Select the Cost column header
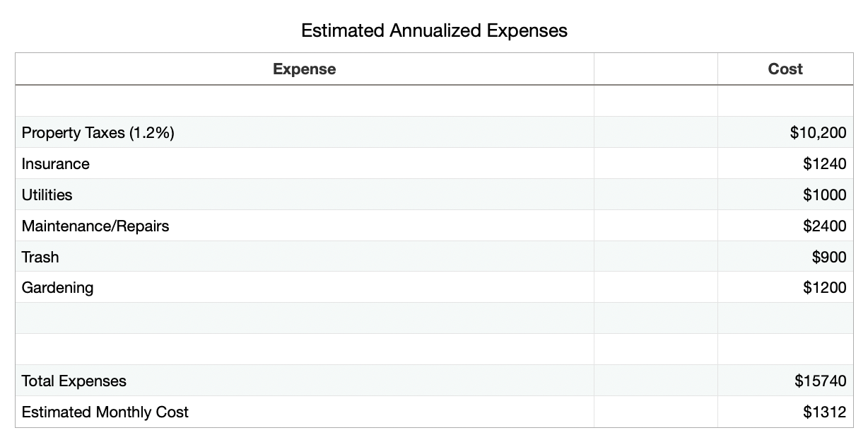Viewport: 868px width, 440px height. click(785, 69)
